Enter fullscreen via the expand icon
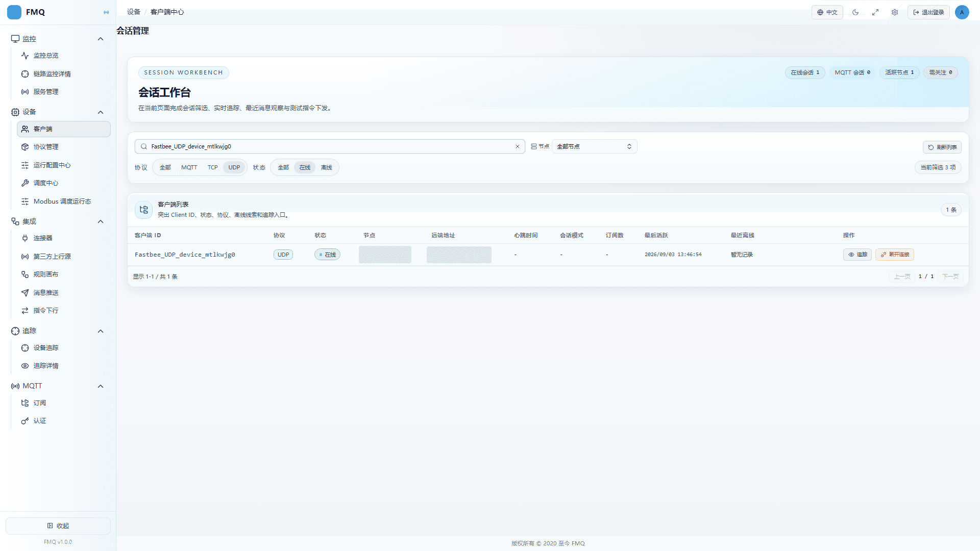 click(875, 12)
